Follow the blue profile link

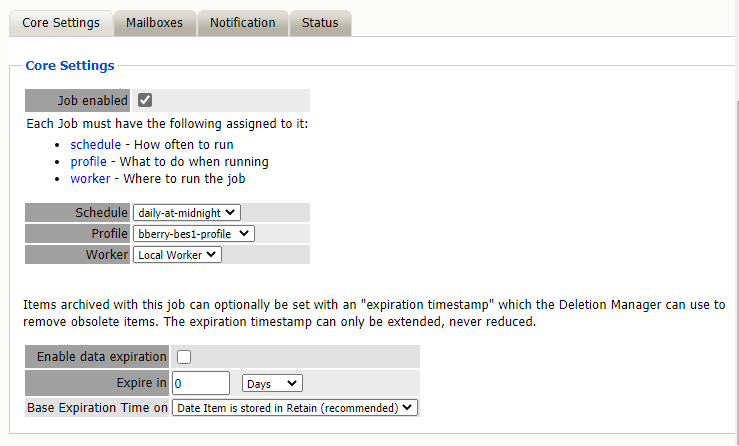coord(88,161)
